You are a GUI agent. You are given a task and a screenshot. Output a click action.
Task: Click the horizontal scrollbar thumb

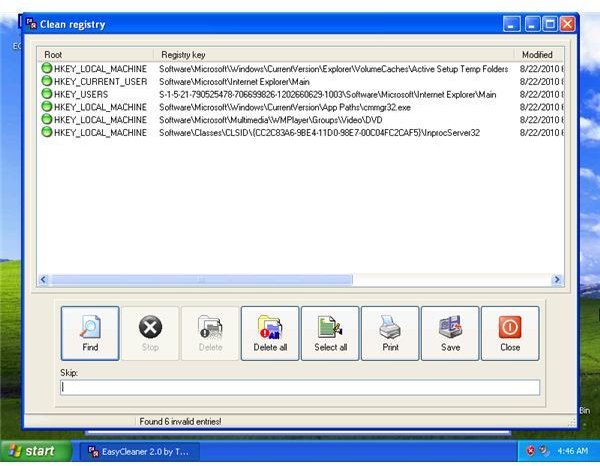[202, 280]
